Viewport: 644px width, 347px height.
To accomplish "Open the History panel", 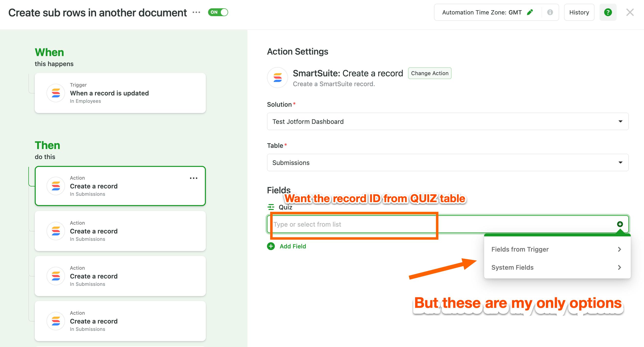I will pos(579,12).
